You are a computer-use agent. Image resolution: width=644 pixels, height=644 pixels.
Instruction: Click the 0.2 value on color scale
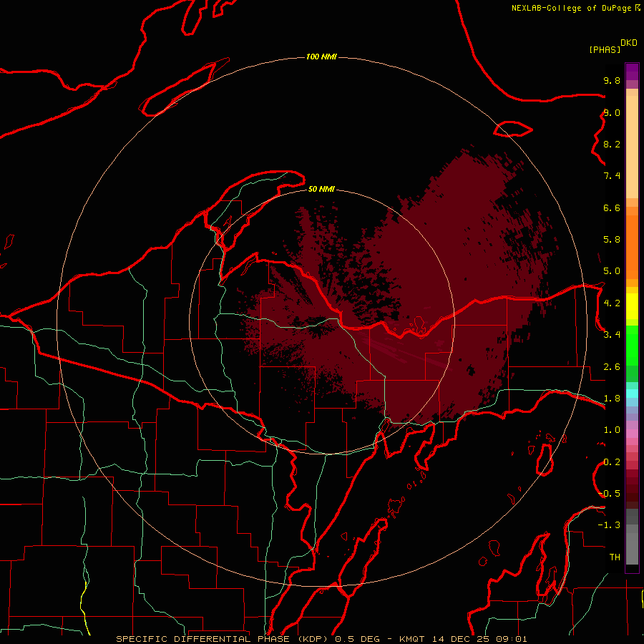pos(612,462)
